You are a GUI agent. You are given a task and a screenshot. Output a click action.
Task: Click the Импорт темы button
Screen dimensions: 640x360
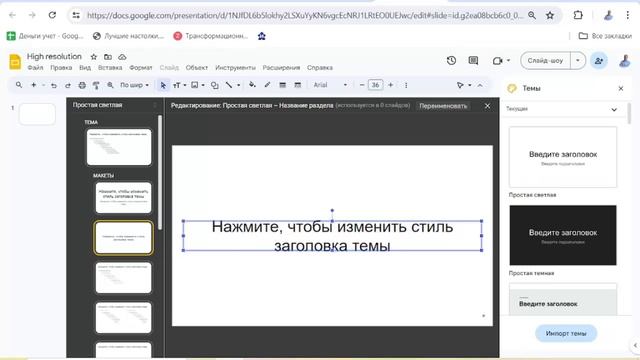566,333
